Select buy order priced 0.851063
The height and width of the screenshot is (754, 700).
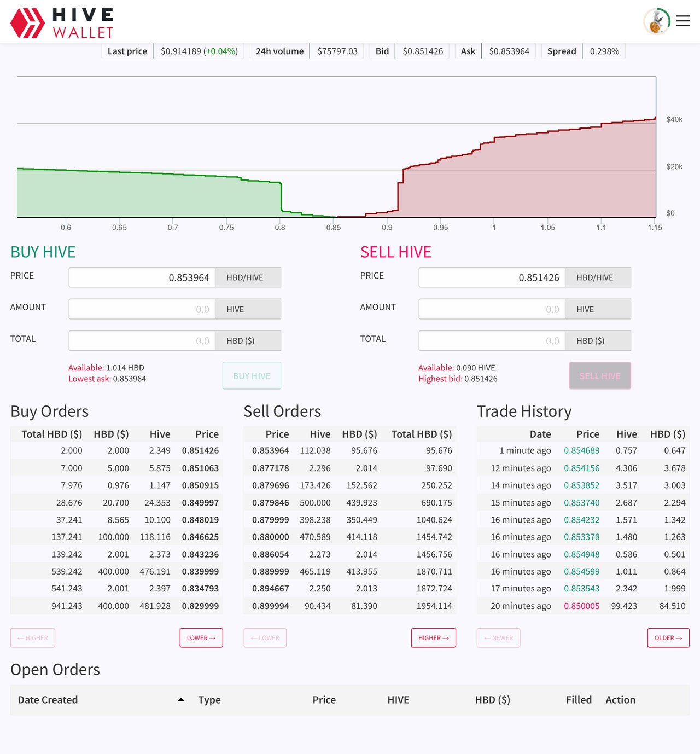tap(116, 468)
